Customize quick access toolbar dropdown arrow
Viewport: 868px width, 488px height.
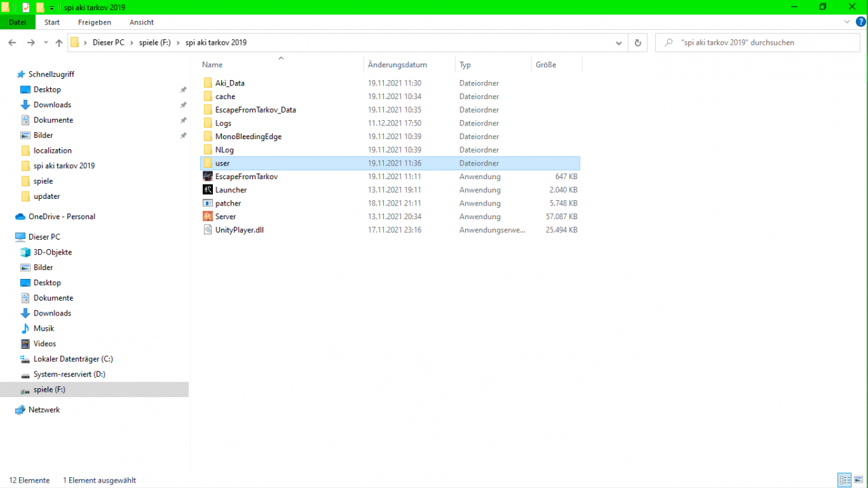pyautogui.click(x=52, y=7)
